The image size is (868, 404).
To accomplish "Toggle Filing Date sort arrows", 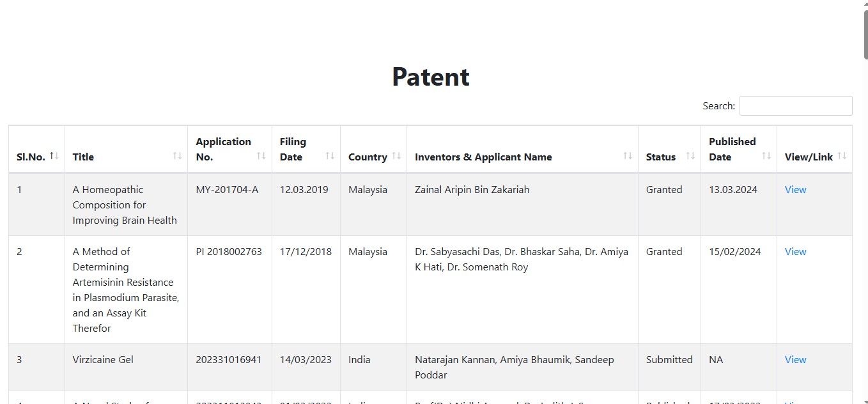I will tap(330, 156).
